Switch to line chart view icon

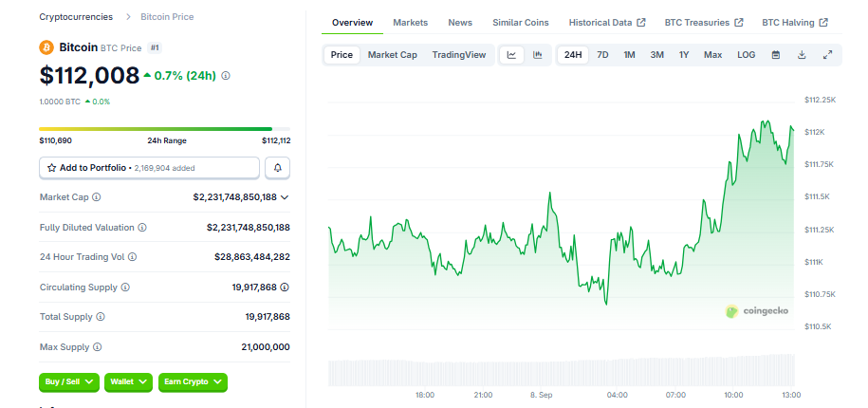pyautogui.click(x=512, y=55)
